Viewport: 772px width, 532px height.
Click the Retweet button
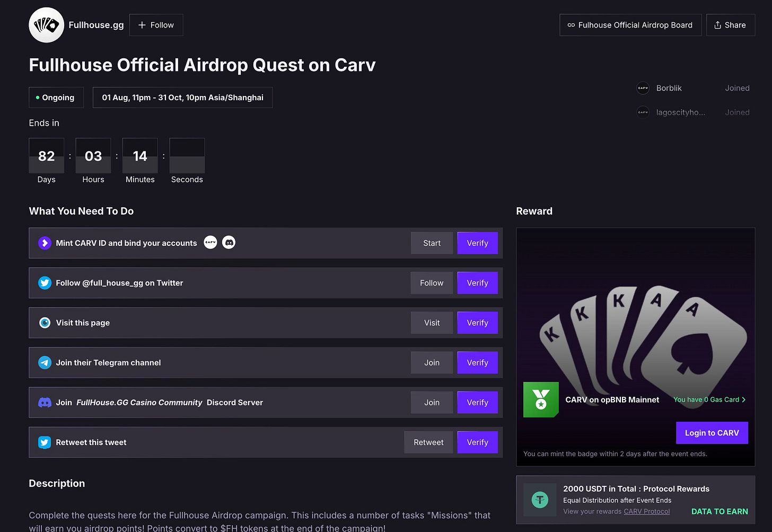(x=428, y=442)
